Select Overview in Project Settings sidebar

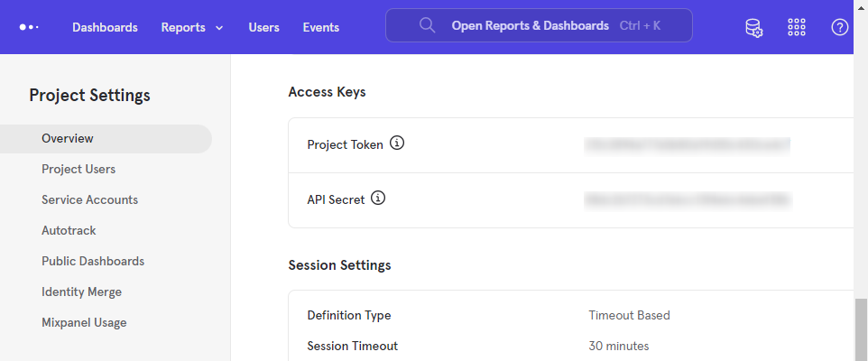[x=68, y=139]
